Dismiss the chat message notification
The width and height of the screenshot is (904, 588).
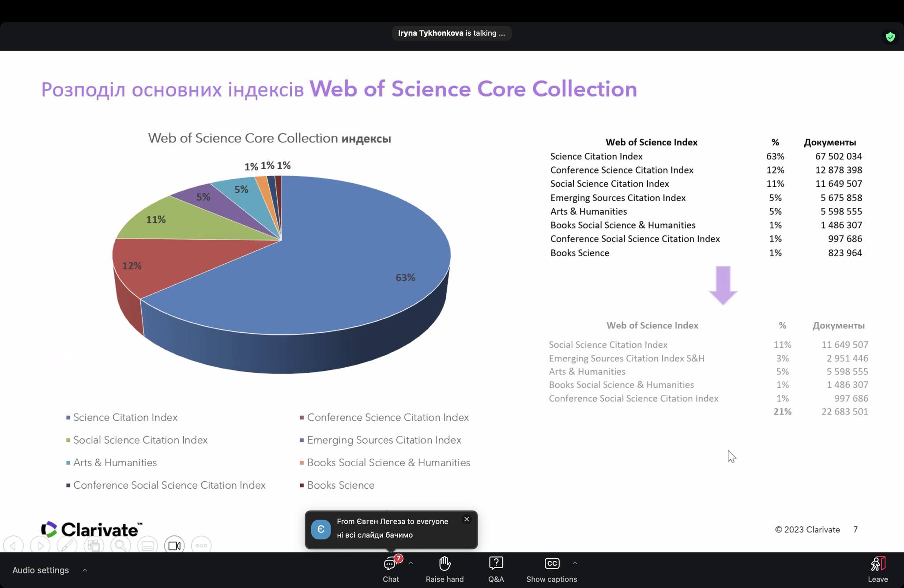tap(467, 519)
